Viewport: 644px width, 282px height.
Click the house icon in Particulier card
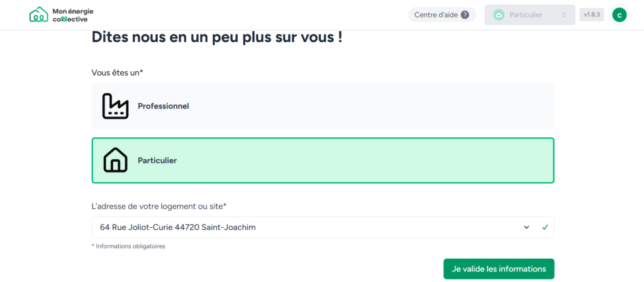115,161
